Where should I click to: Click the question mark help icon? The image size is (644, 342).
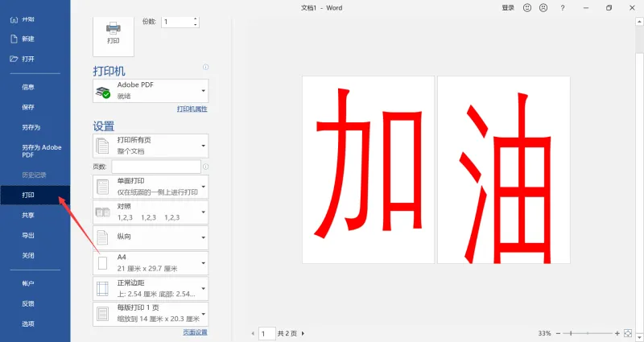pos(562,8)
